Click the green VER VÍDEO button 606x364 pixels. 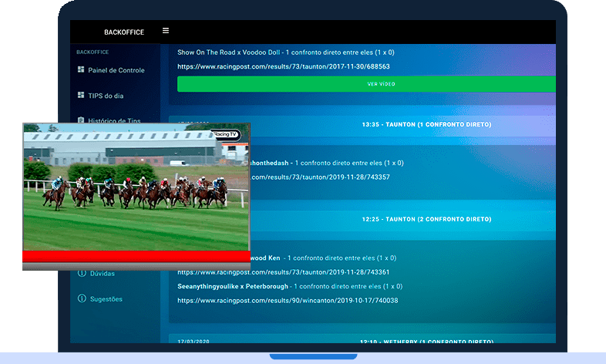[x=366, y=84]
